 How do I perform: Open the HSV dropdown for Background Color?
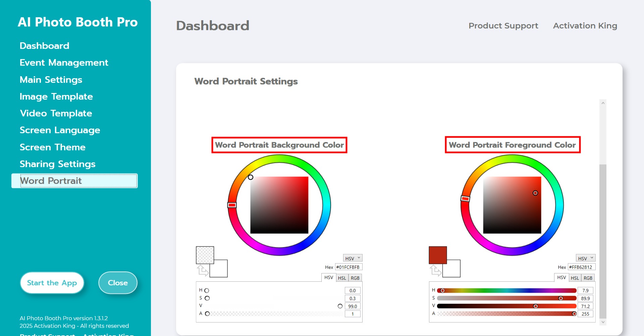353,258
